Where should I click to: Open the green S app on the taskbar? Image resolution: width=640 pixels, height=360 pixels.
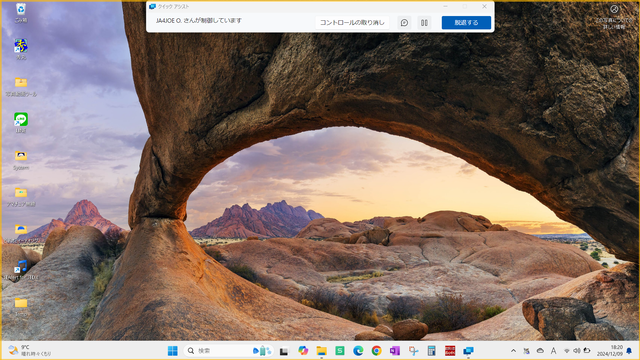pyautogui.click(x=340, y=351)
